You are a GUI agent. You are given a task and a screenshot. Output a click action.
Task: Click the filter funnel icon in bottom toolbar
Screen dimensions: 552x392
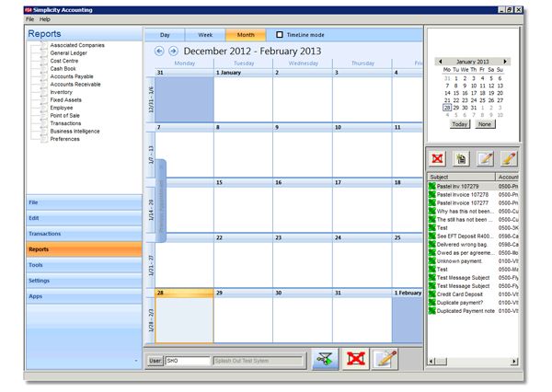[x=325, y=359]
